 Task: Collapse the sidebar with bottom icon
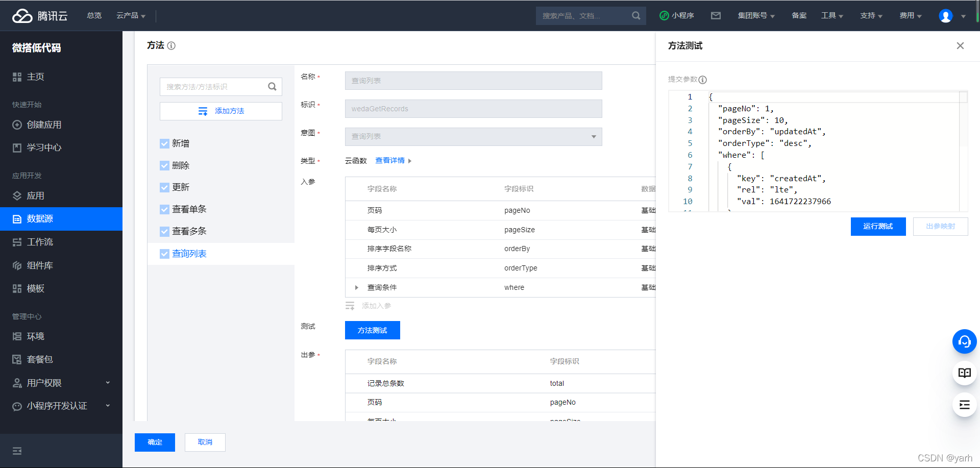pyautogui.click(x=17, y=451)
